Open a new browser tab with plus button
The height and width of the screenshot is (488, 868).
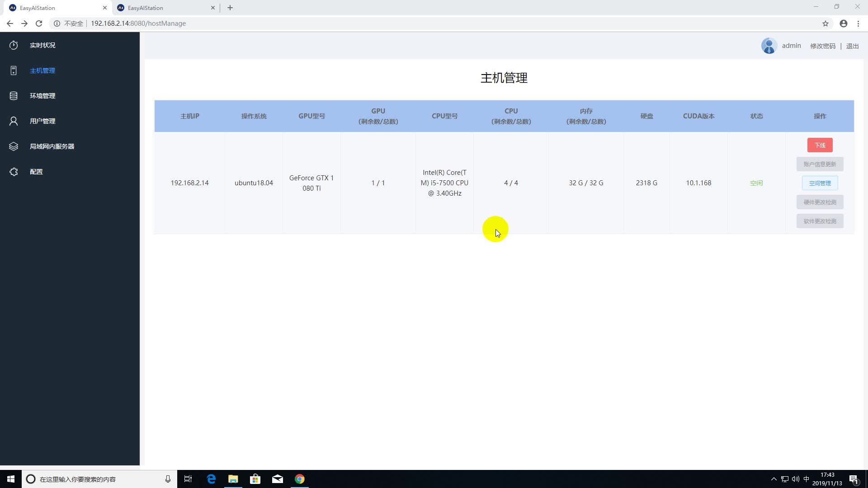pos(230,8)
